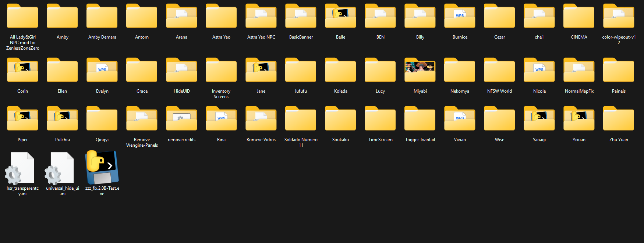Select the Lucy folder

[x=380, y=70]
